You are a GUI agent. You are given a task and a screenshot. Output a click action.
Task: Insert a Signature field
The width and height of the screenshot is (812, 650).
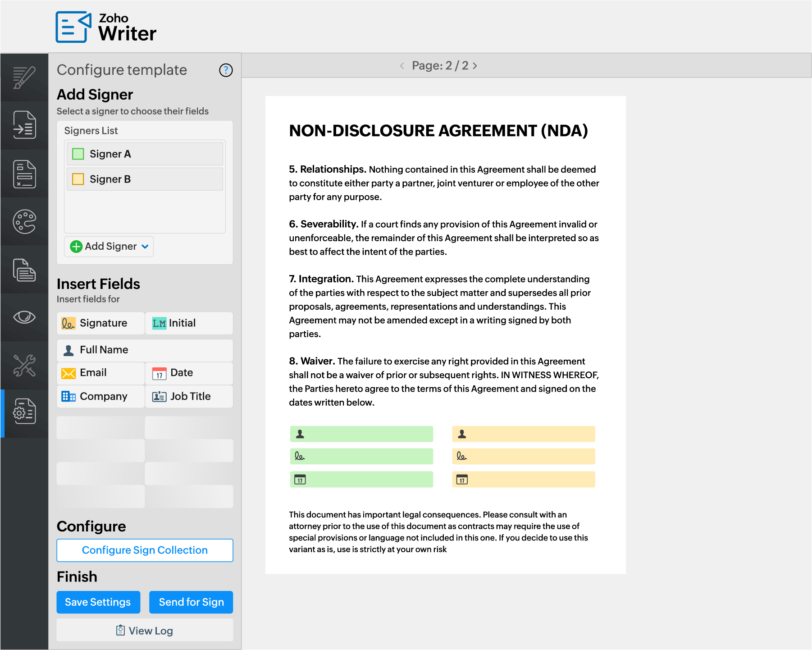tap(100, 323)
